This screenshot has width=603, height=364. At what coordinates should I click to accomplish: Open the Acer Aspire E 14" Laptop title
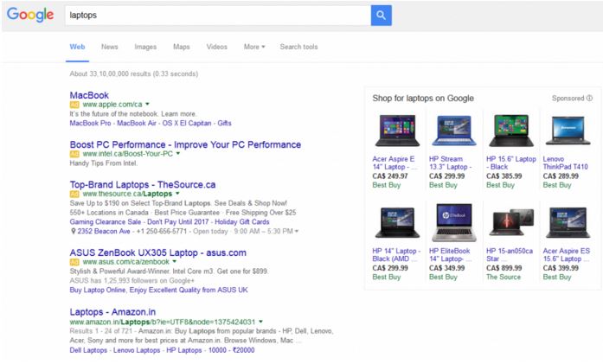tap(395, 163)
